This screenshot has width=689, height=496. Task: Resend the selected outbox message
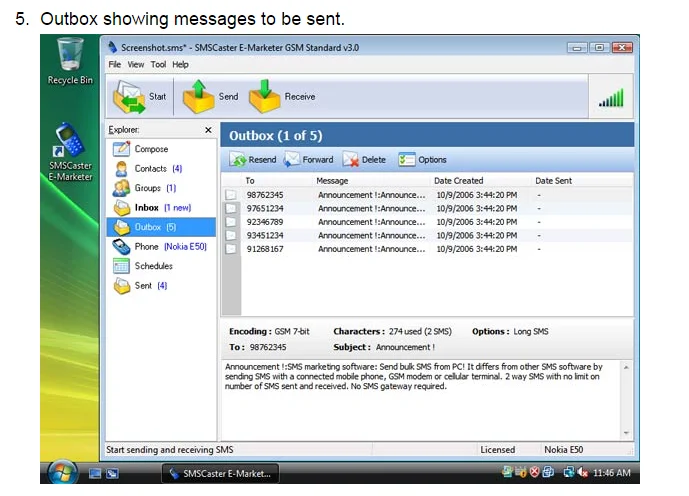click(x=253, y=160)
